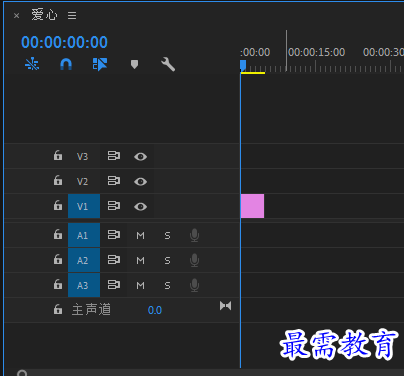Hide track V2 output with eye icon
The width and height of the screenshot is (404, 376).
click(x=140, y=181)
